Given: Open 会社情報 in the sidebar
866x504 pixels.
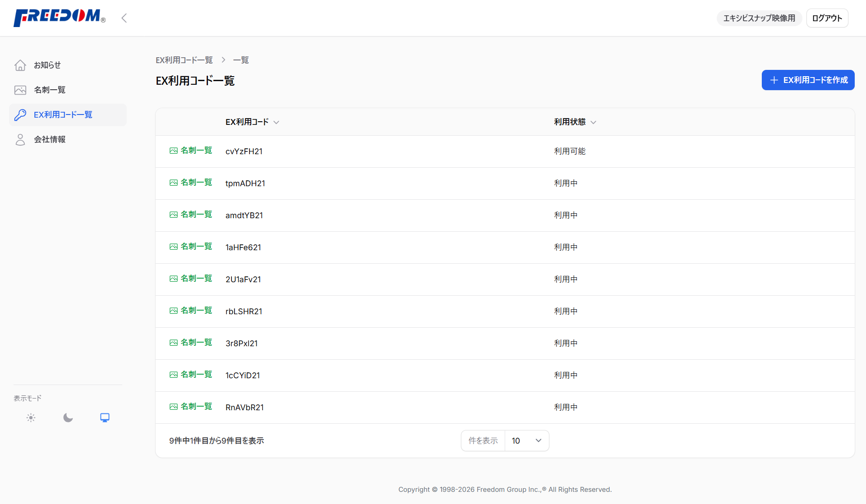Looking at the screenshot, I should coord(68,140).
